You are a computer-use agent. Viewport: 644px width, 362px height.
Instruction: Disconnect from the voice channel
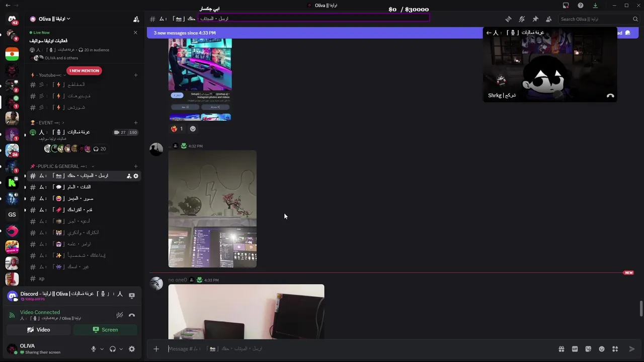[132, 315]
